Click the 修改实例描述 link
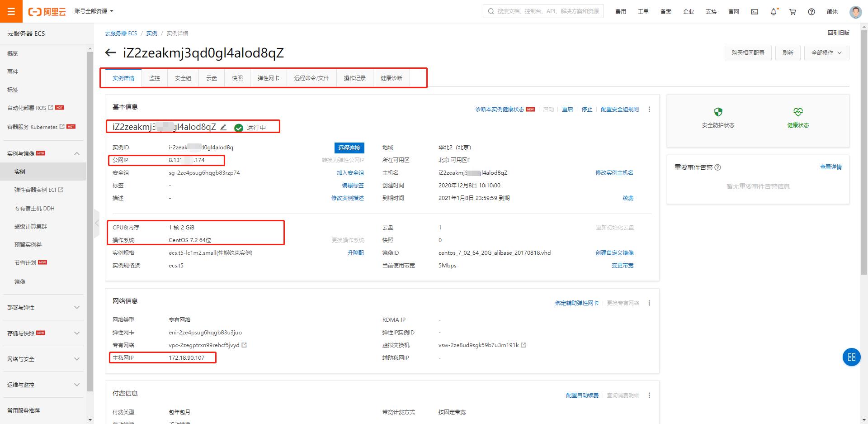Screen dimensions: 868x424 coord(347,198)
